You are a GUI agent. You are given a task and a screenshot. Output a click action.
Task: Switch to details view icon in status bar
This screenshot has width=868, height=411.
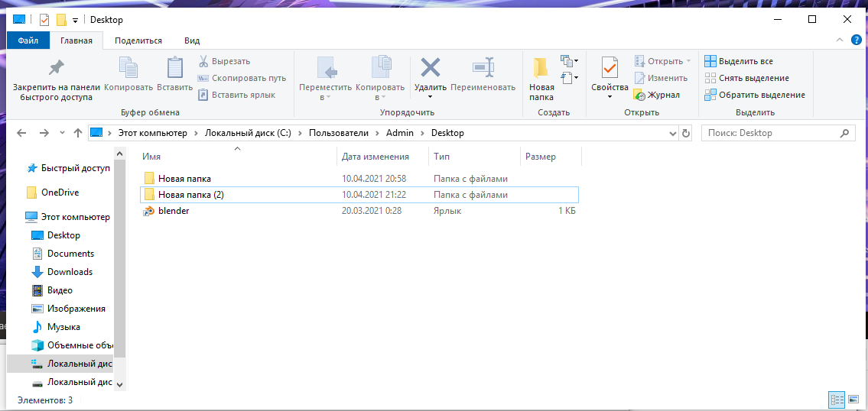point(837,400)
